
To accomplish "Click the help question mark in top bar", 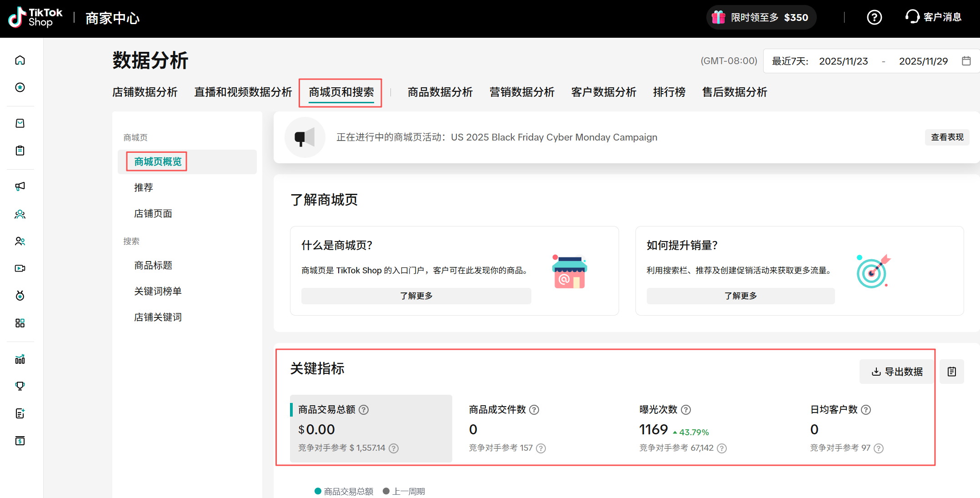I will [874, 17].
